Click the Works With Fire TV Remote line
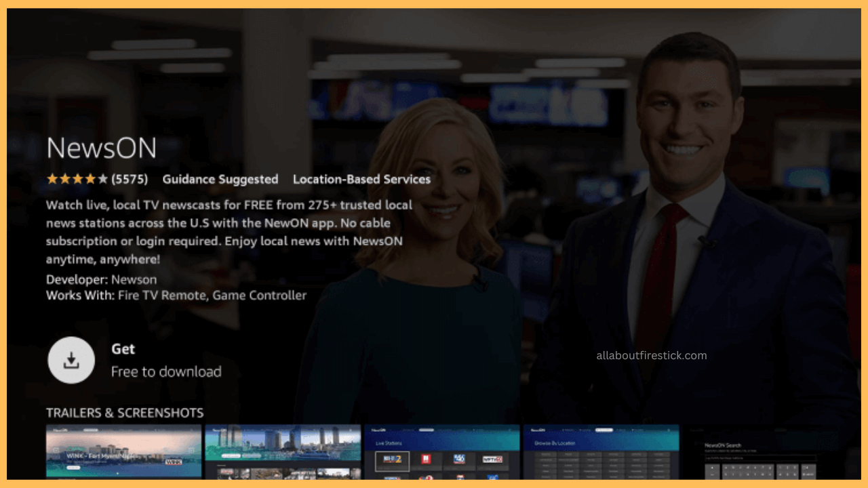 176,296
